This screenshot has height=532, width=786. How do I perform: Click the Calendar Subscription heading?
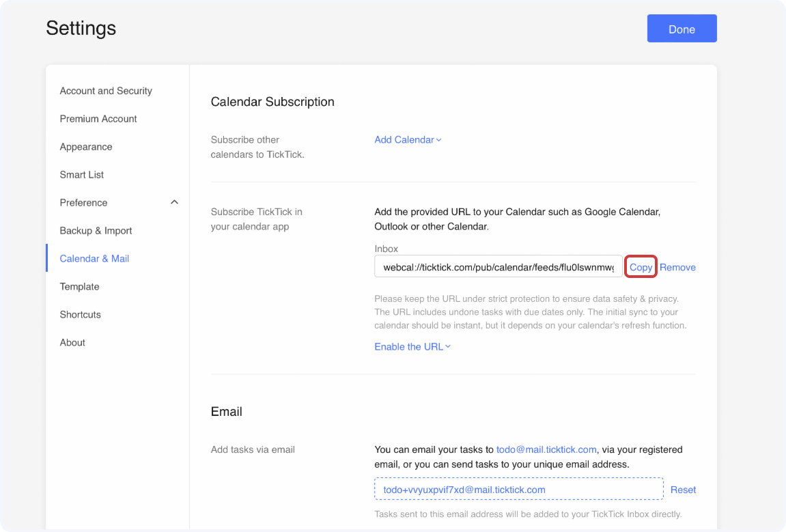pyautogui.click(x=272, y=102)
